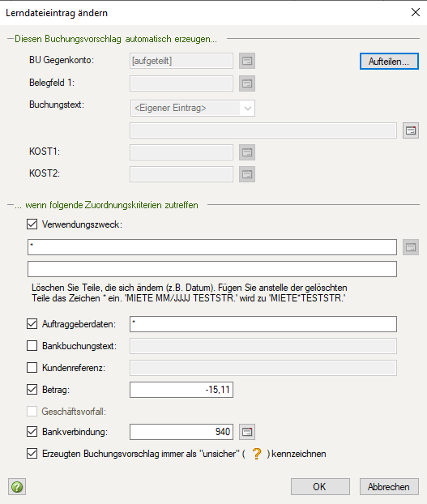Open lookup icon next to BU Gegenkonto
This screenshot has width=427, height=504.
pyautogui.click(x=247, y=61)
